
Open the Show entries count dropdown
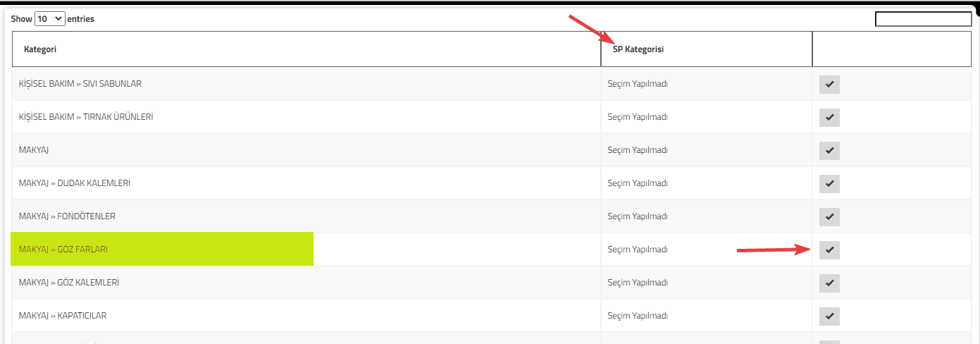pos(49,19)
